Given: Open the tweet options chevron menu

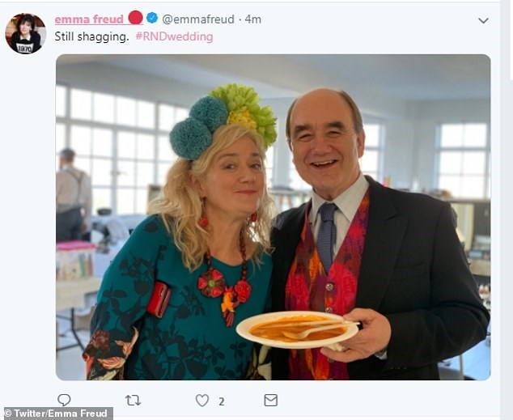Looking at the screenshot, I should point(483,20).
